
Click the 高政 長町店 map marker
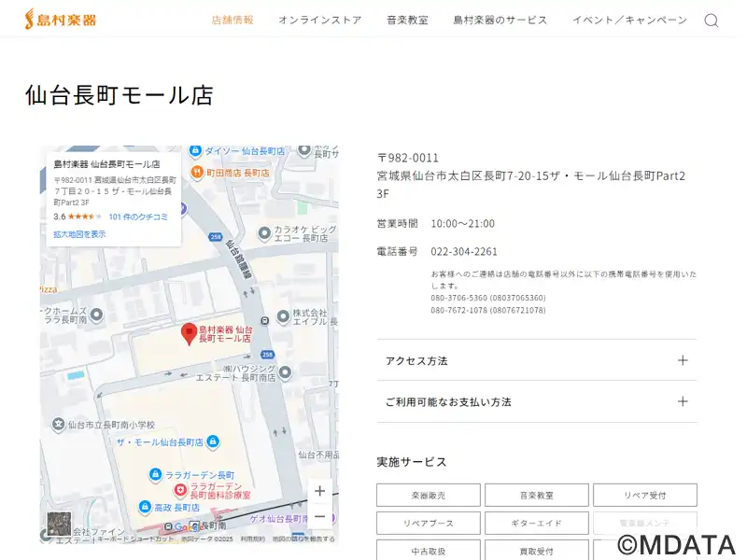click(145, 507)
